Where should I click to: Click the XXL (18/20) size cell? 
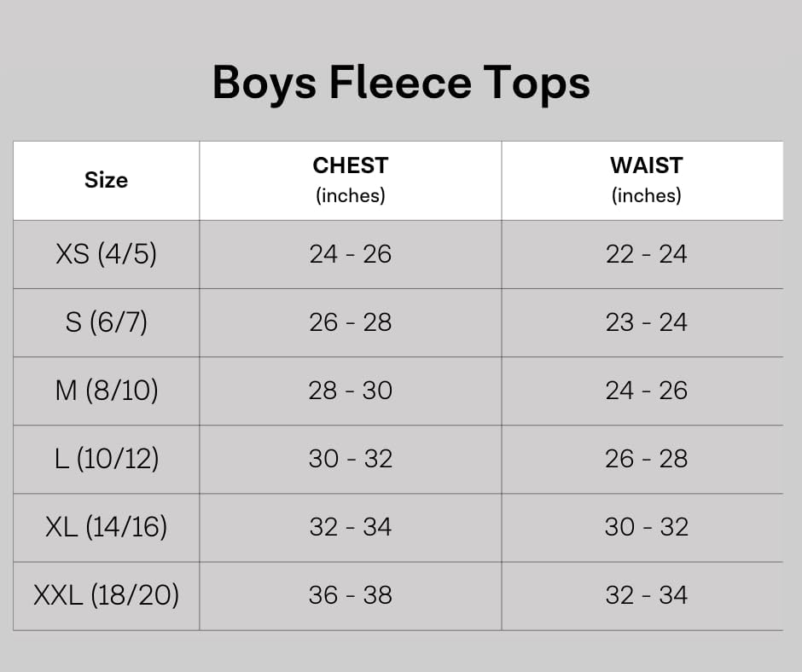[x=106, y=595]
